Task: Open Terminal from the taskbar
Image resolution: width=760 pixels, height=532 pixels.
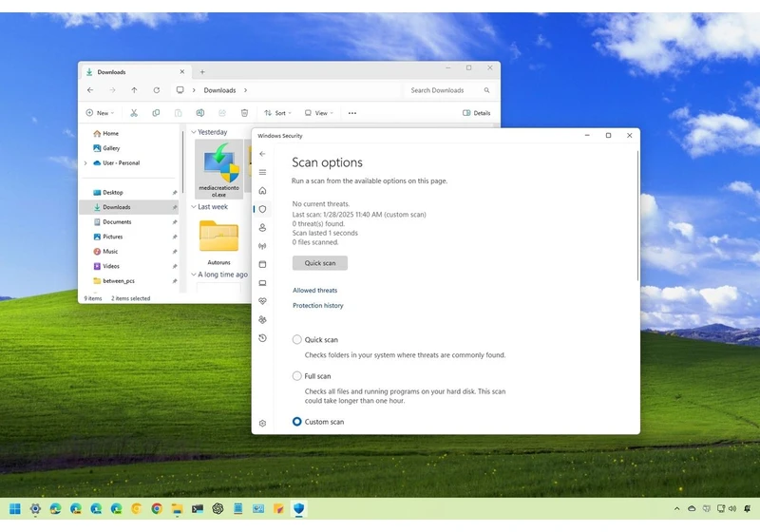Action: point(198,508)
